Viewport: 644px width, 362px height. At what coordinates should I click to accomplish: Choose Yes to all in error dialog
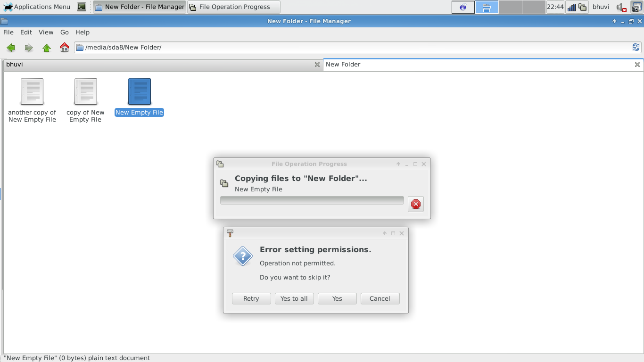tap(294, 298)
